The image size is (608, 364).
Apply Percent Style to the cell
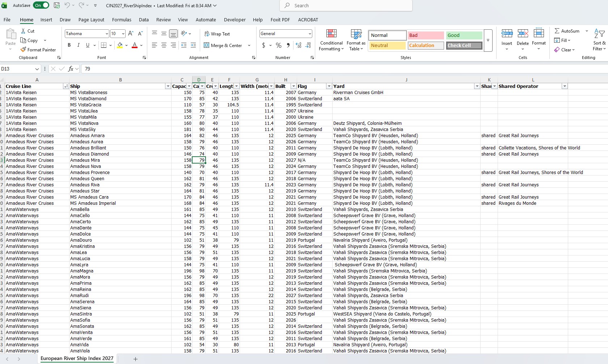pos(279,45)
